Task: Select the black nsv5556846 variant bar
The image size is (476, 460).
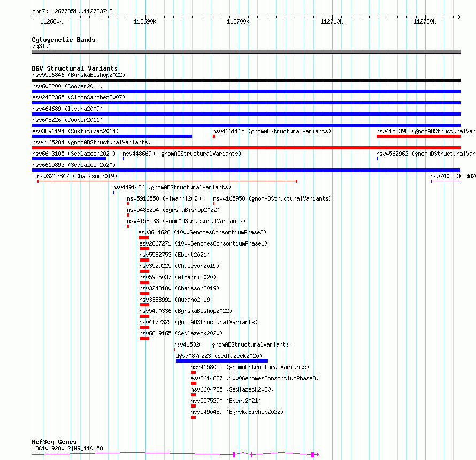Action: click(x=246, y=80)
